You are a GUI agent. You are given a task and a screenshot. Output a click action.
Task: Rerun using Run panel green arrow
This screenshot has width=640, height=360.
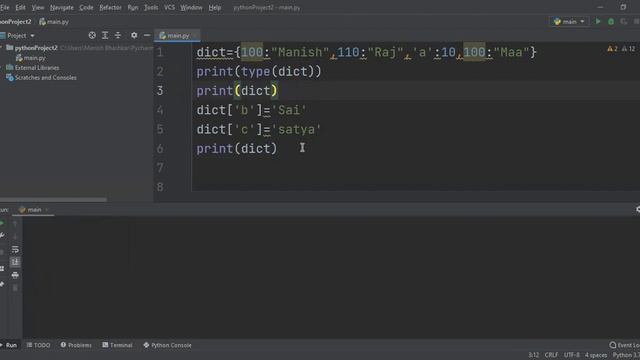pyautogui.click(x=2, y=223)
